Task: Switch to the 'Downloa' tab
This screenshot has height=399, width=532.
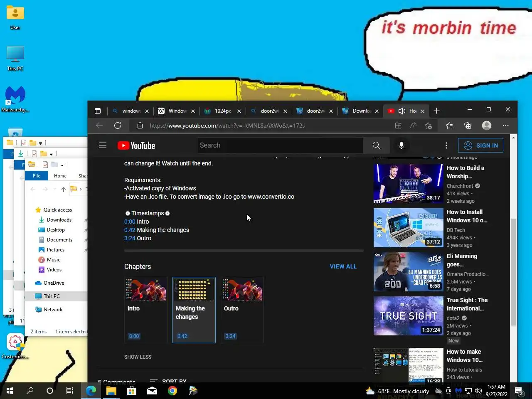Action: [361, 111]
